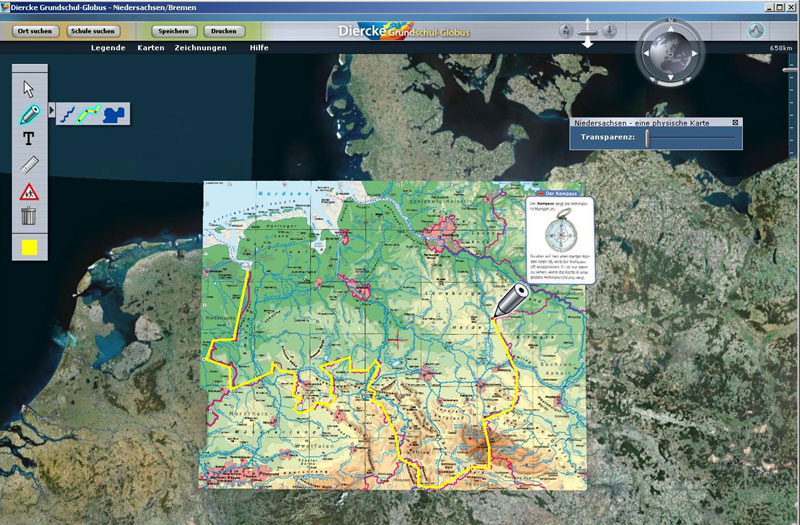Viewport: 800px width, 525px height.
Task: Pan east with globe right arrow
Action: [x=694, y=53]
